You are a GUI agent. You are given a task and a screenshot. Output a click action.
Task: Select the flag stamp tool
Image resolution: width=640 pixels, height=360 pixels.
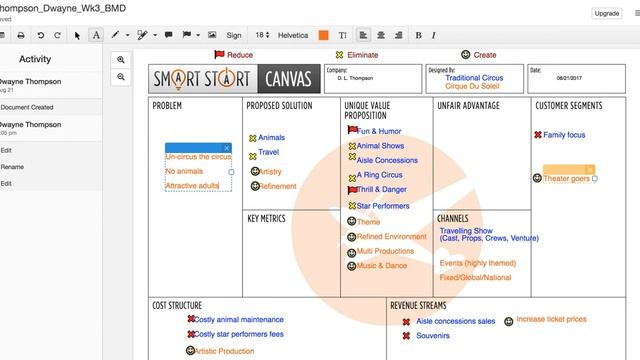187,35
